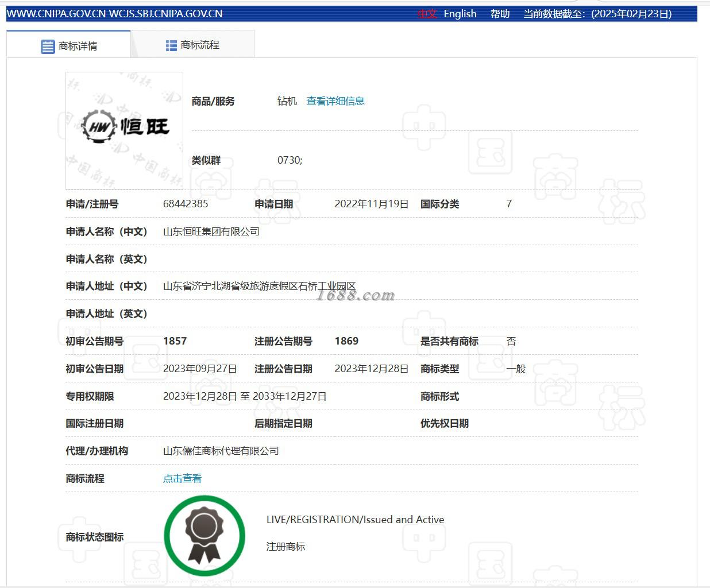Select preliminary announcement issue number 1857
This screenshot has height=588, width=710.
(175, 341)
